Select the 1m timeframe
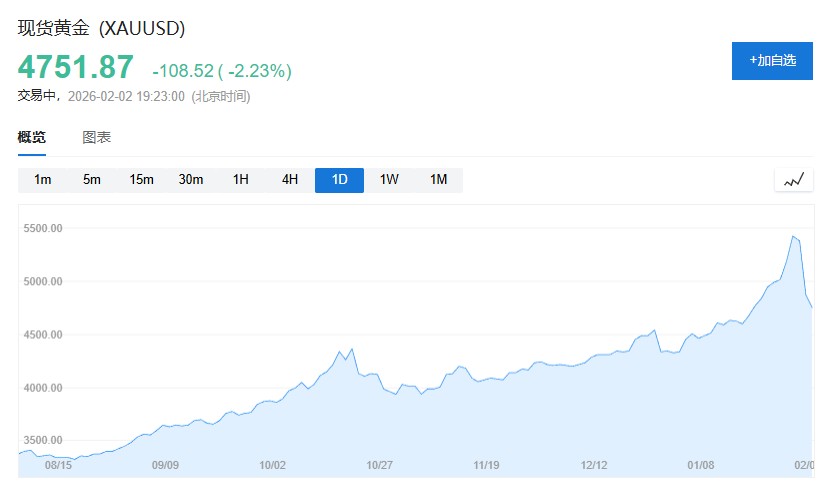The image size is (832, 486). (43, 180)
